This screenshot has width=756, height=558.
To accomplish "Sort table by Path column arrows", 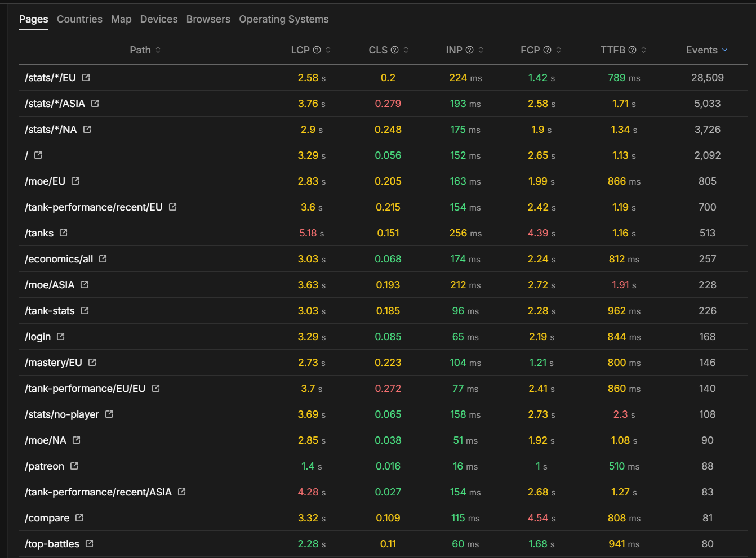I will point(158,50).
